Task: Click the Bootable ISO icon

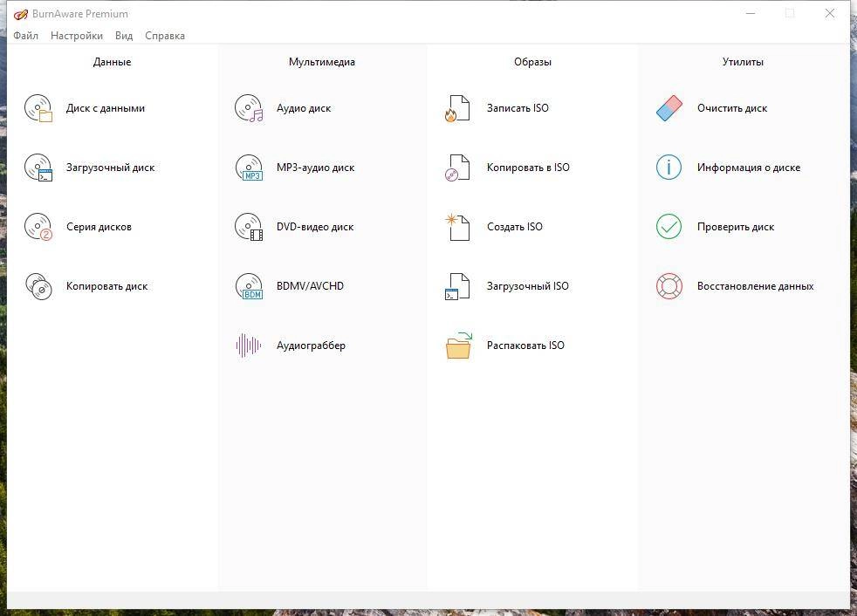Action: pos(457,286)
